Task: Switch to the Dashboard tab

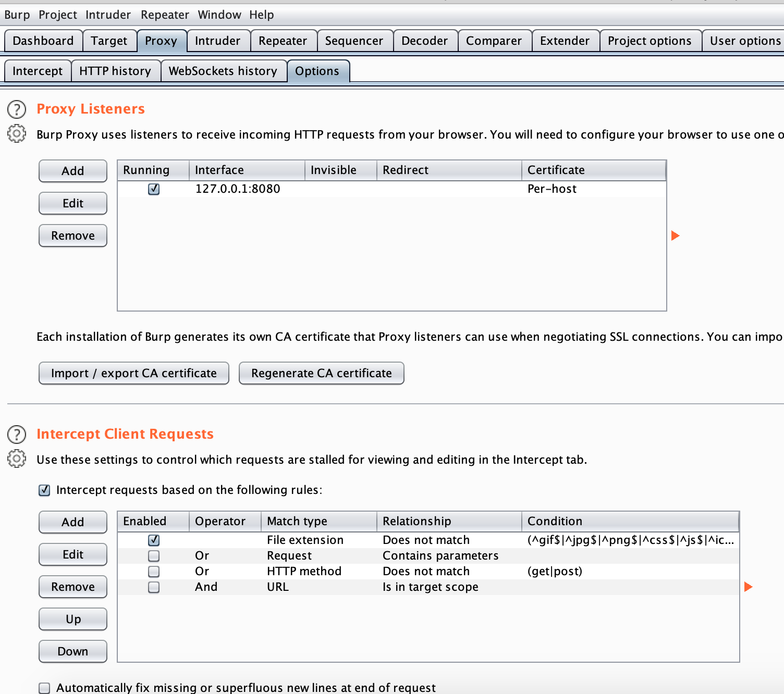Action: click(x=43, y=41)
